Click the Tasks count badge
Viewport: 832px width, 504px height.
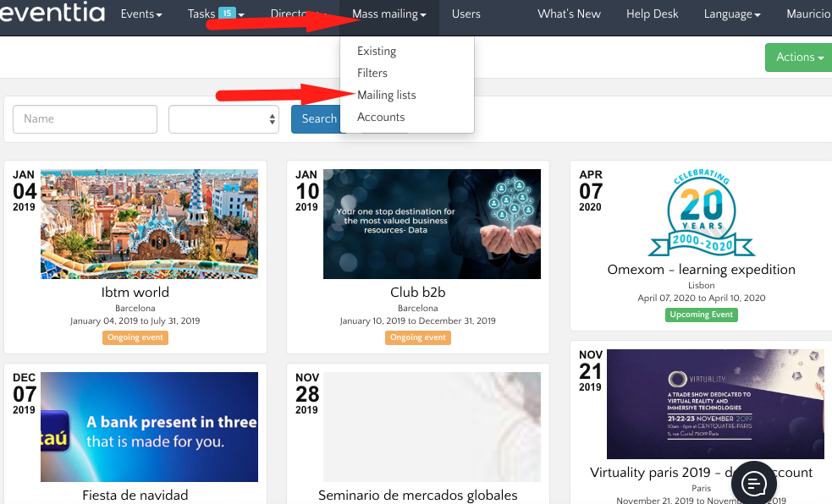point(227,13)
